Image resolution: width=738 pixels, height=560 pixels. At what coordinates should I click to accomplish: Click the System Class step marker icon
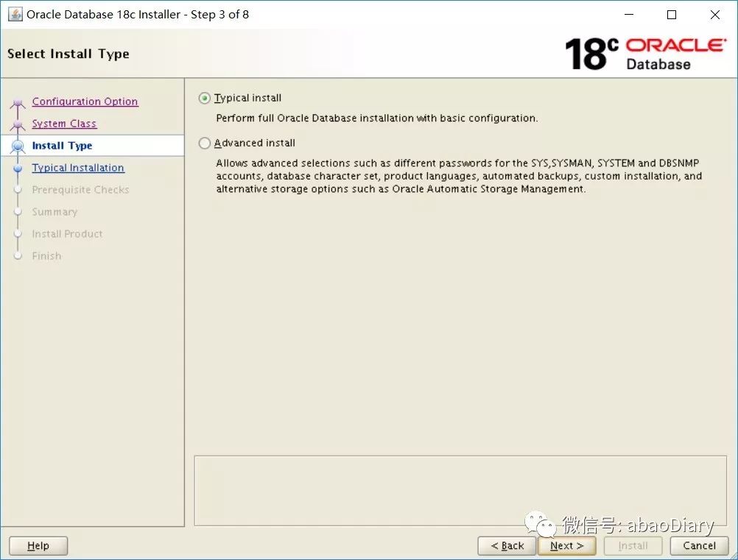(x=18, y=124)
